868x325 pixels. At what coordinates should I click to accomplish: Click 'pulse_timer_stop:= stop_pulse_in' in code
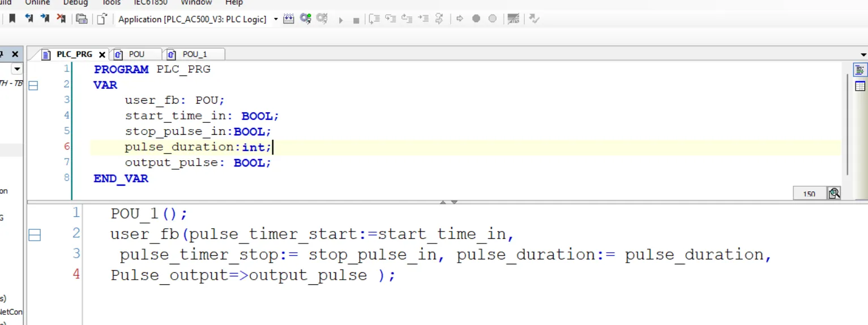click(277, 255)
